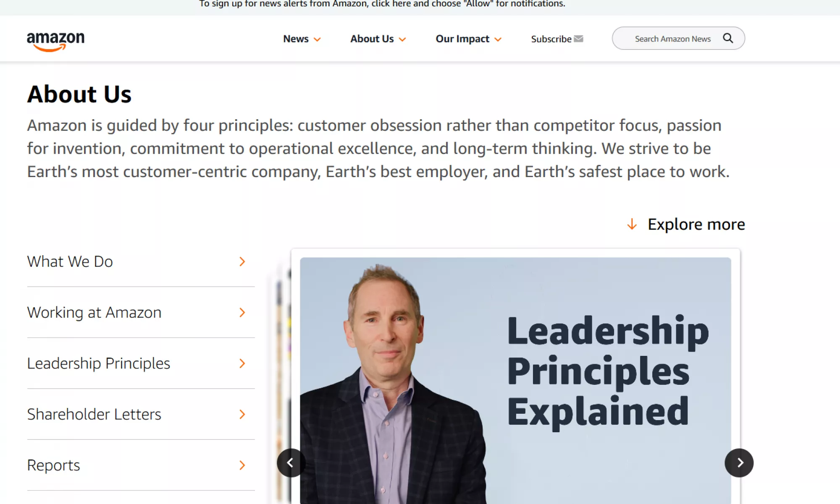Click the search magnifier icon
Viewport: 840px width, 504px height.
[728, 39]
